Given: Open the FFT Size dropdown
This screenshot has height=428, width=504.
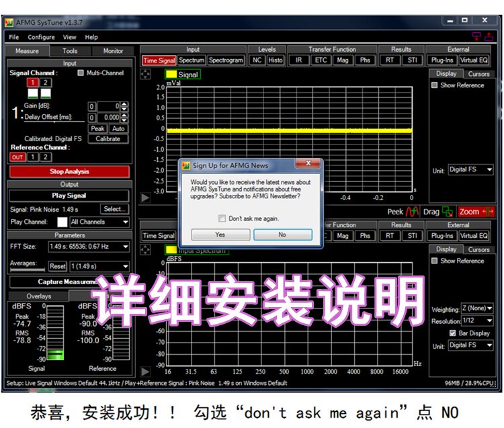Looking at the screenshot, I should click(89, 247).
